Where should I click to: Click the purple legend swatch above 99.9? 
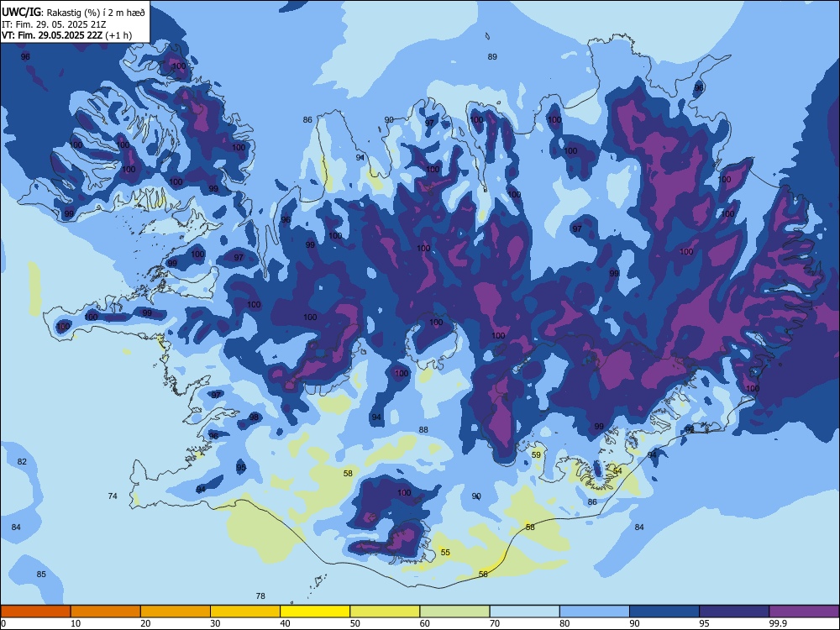(x=804, y=612)
